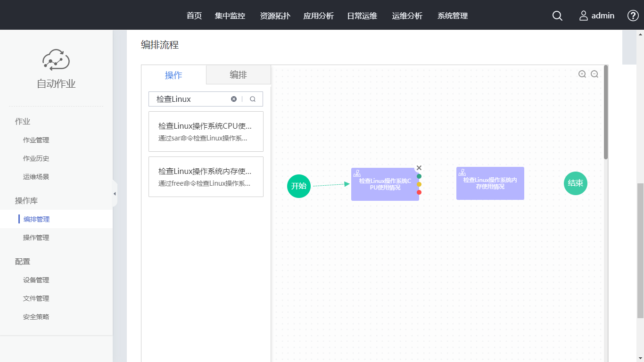Select the 检查Linux操作系统内存使用情况 operation card

206,177
